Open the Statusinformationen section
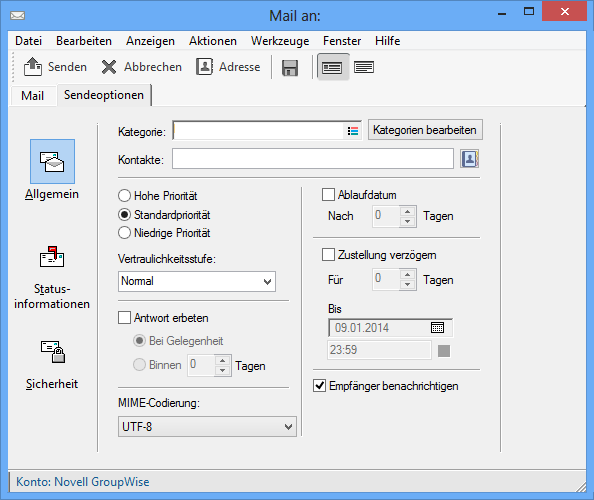594x500 pixels. click(52, 278)
